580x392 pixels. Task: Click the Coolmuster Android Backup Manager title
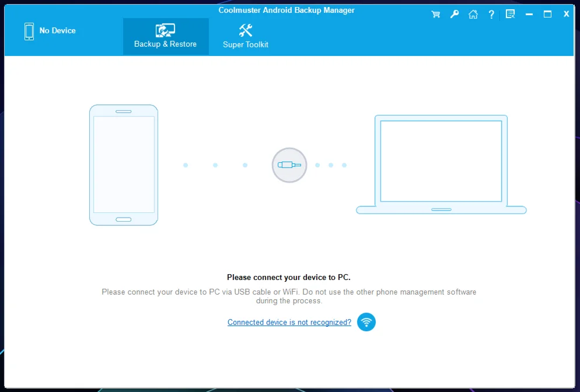point(286,10)
